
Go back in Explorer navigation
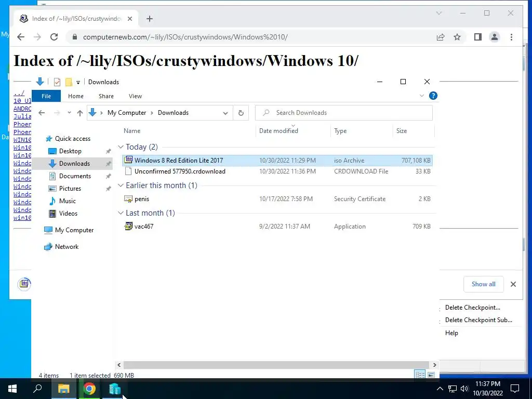42,113
